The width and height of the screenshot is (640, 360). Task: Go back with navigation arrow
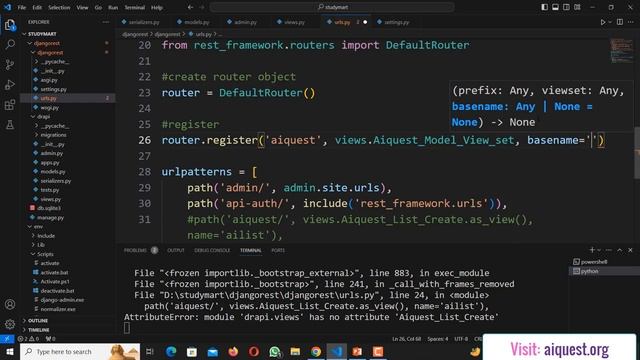coord(191,7)
